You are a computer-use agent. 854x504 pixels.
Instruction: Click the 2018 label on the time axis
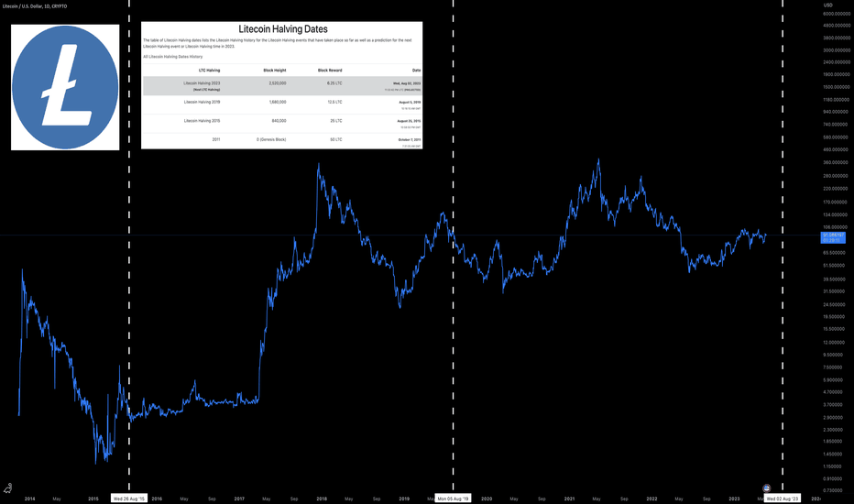[x=322, y=499]
